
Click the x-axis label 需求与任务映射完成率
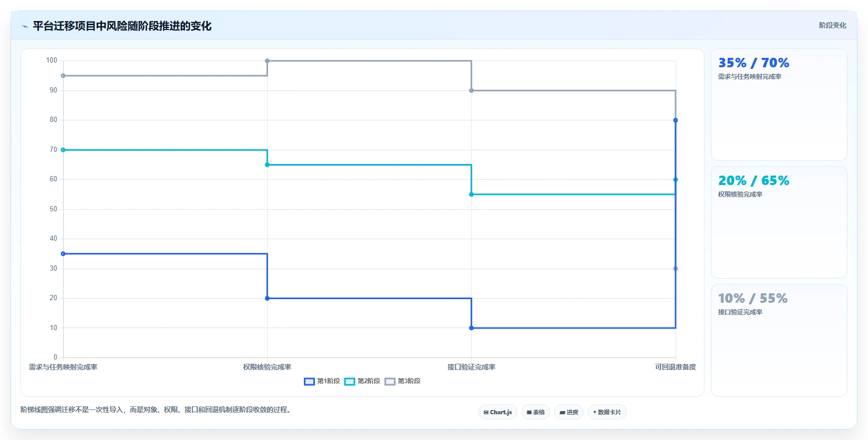(63, 367)
